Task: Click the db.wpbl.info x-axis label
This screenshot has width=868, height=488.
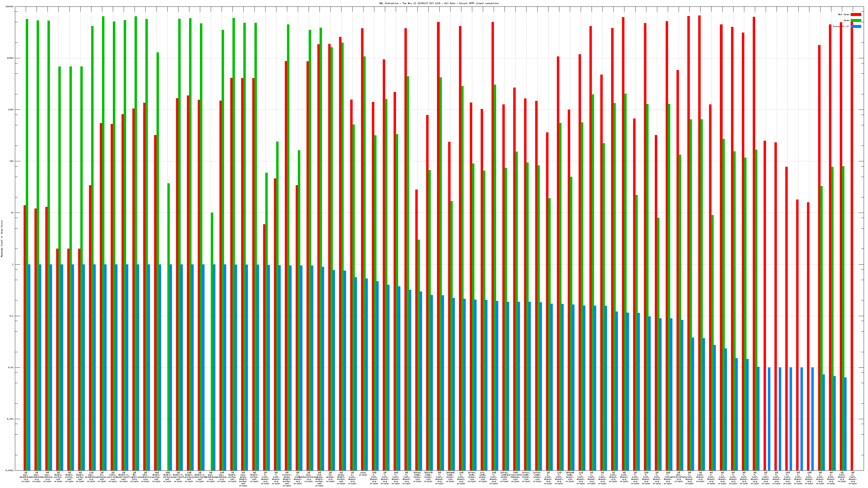Action: (x=135, y=477)
